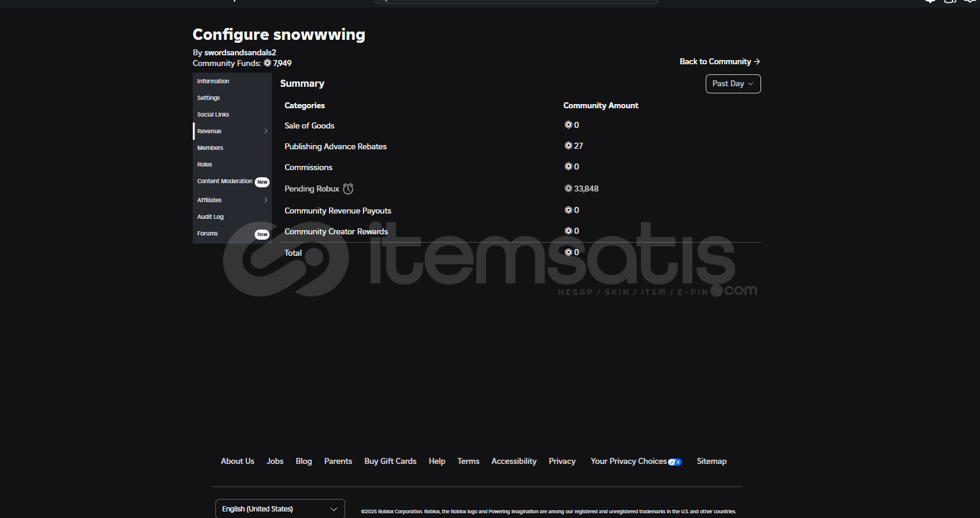Viewport: 980px width, 518px height.
Task: Click the Pending Robux clock icon
Action: [348, 189]
